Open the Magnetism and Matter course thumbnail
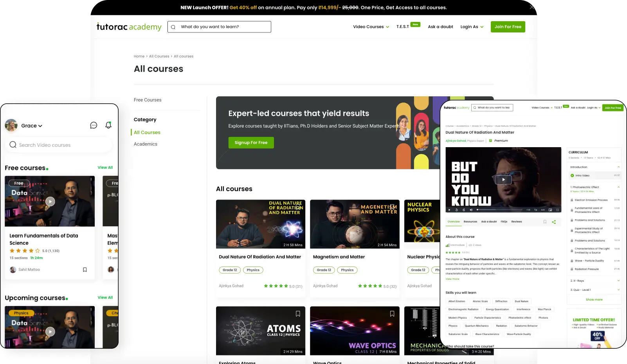 355,224
